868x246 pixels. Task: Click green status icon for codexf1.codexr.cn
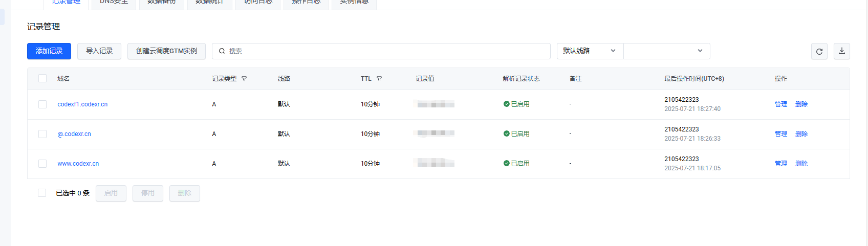[507, 104]
